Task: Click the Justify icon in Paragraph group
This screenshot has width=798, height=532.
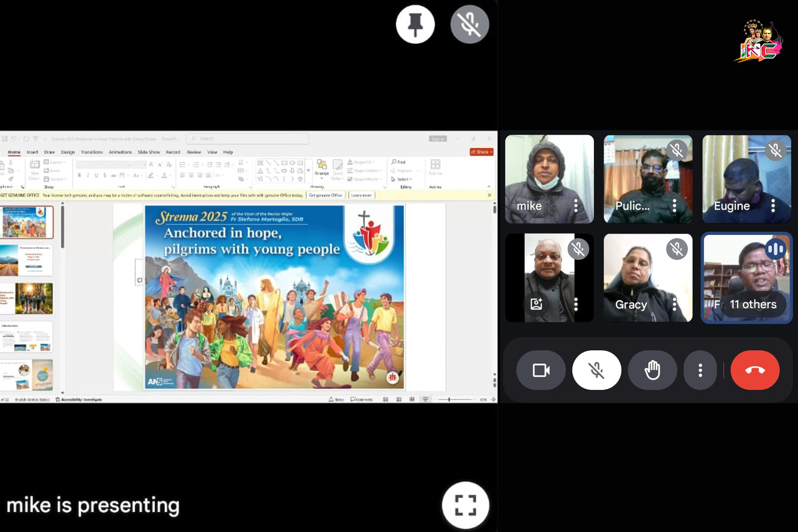Action: tap(208, 175)
